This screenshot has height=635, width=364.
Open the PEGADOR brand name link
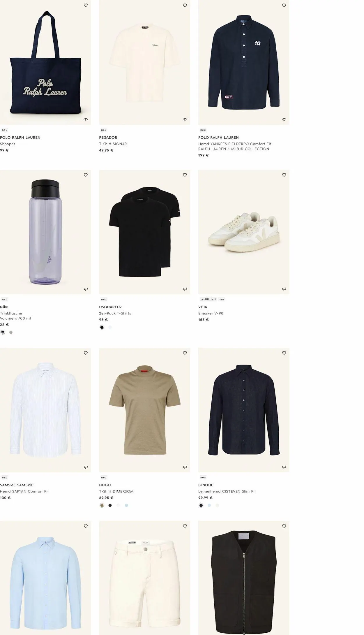click(108, 138)
